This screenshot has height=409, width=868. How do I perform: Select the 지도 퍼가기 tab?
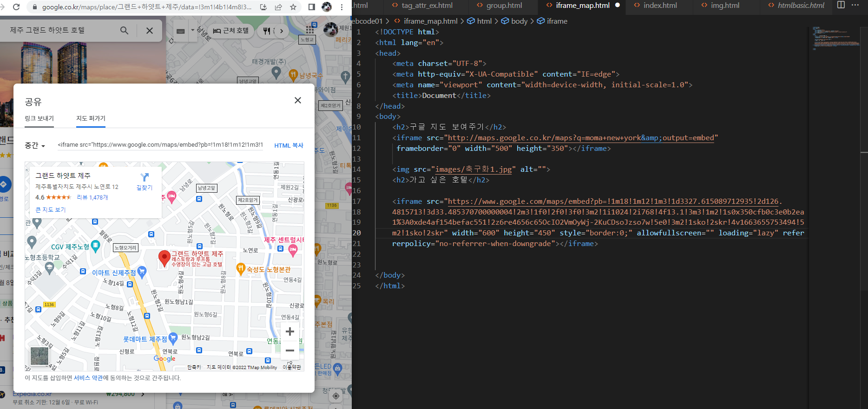tap(91, 118)
